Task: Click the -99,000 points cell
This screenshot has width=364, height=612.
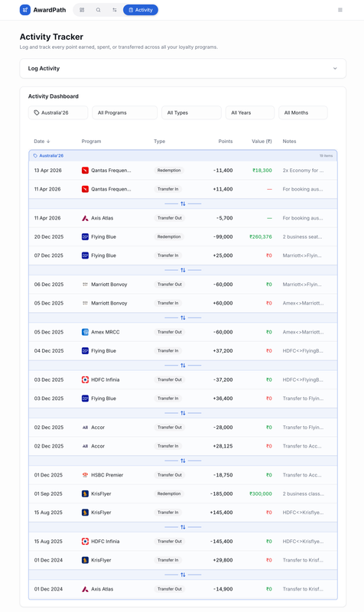Action: [x=224, y=237]
